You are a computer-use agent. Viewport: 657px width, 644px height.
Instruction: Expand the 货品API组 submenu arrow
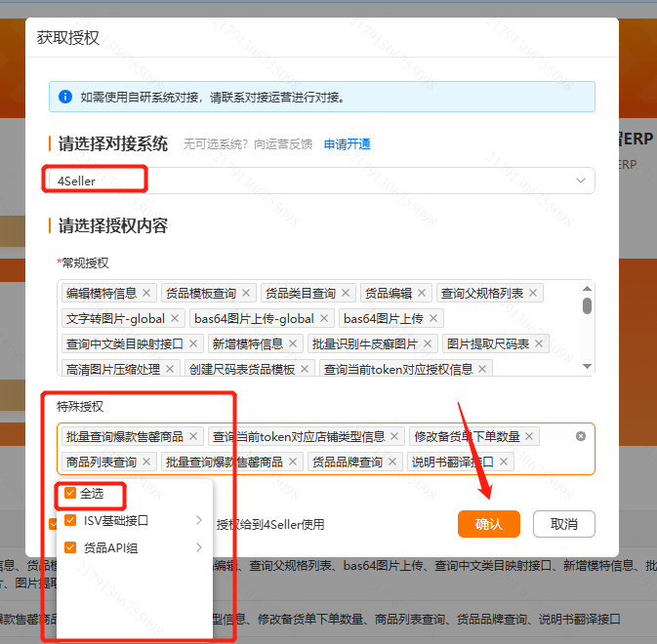pyautogui.click(x=199, y=547)
